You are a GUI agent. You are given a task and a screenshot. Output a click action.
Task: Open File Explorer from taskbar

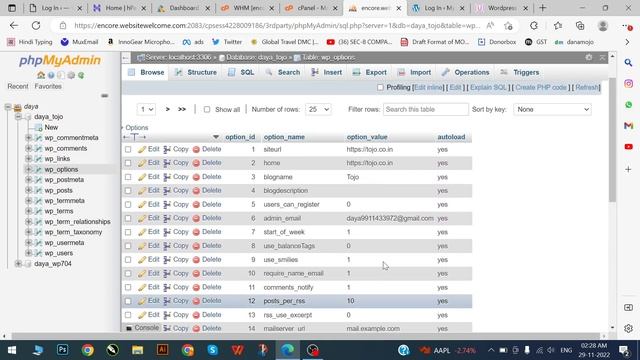point(137,350)
